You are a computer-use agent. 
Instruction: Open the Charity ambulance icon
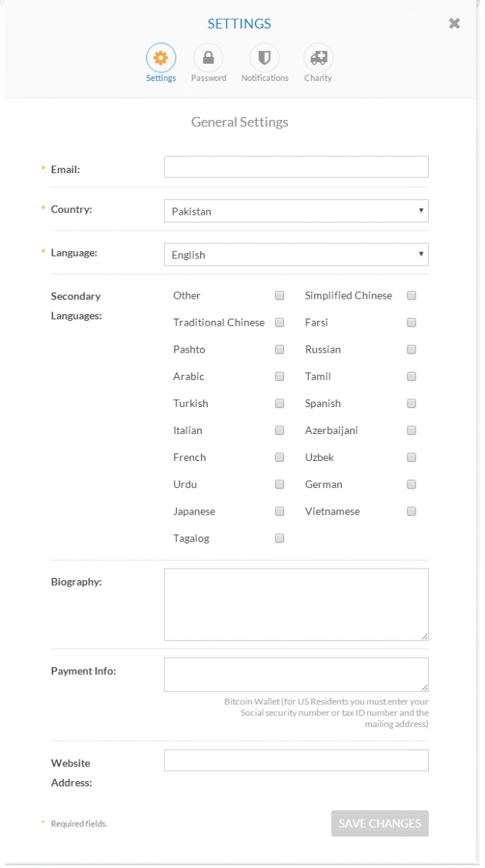pos(319,58)
